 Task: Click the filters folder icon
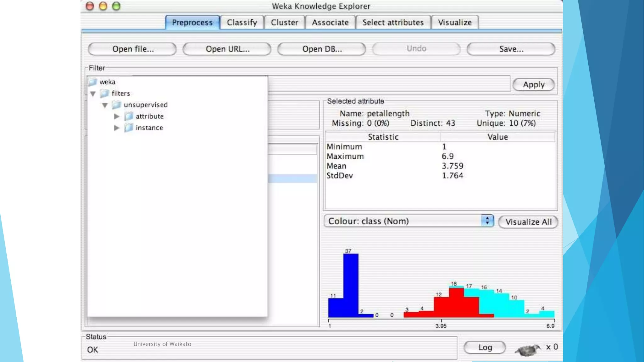pyautogui.click(x=104, y=93)
